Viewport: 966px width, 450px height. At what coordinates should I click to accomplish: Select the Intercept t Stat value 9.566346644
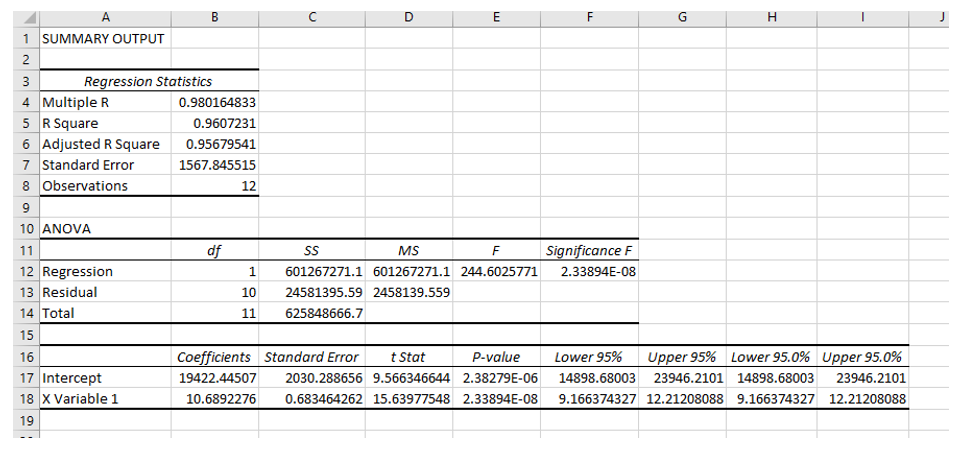pyautogui.click(x=408, y=378)
